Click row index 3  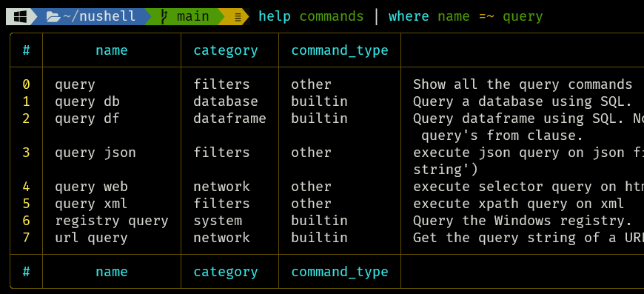[27, 153]
